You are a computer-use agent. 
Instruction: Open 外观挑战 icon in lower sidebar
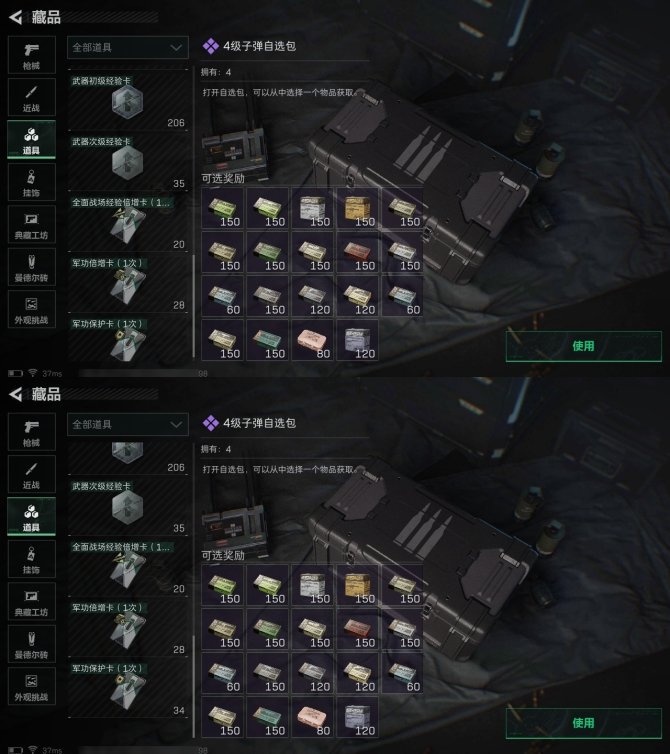tap(31, 686)
